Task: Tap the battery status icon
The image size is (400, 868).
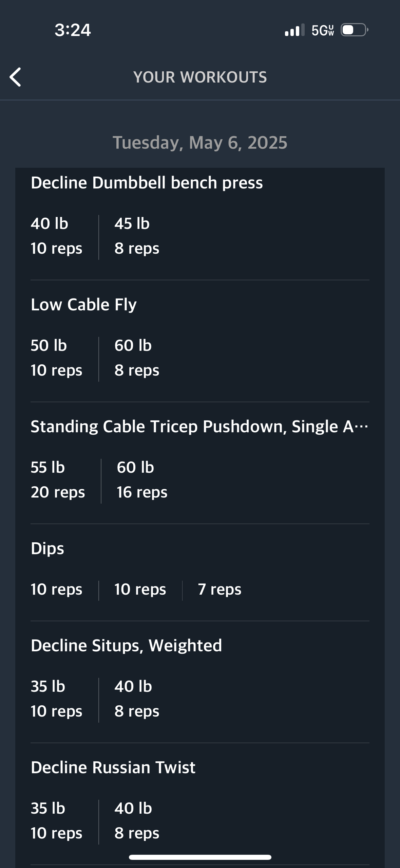Action: 355,30
